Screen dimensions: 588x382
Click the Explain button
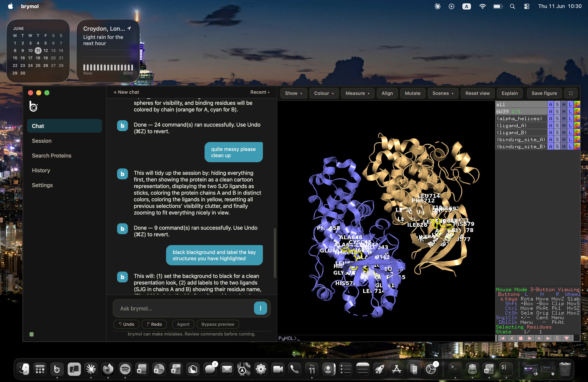(x=509, y=93)
